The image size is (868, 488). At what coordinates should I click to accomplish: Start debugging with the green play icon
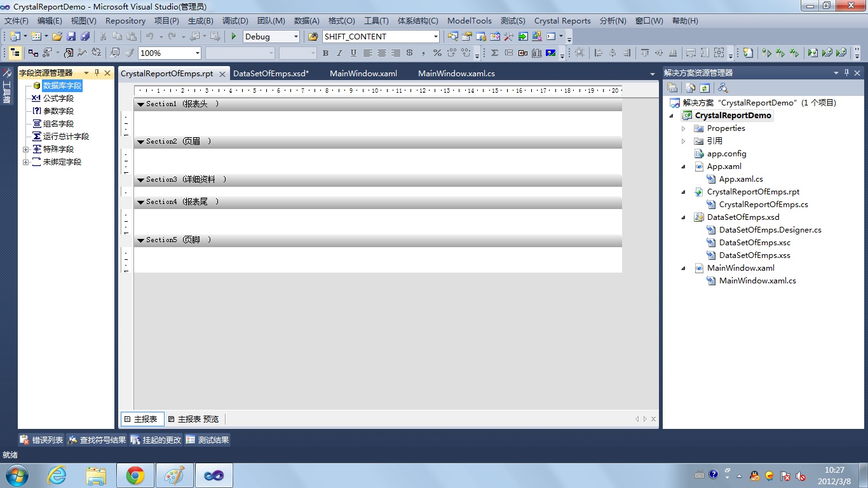234,36
